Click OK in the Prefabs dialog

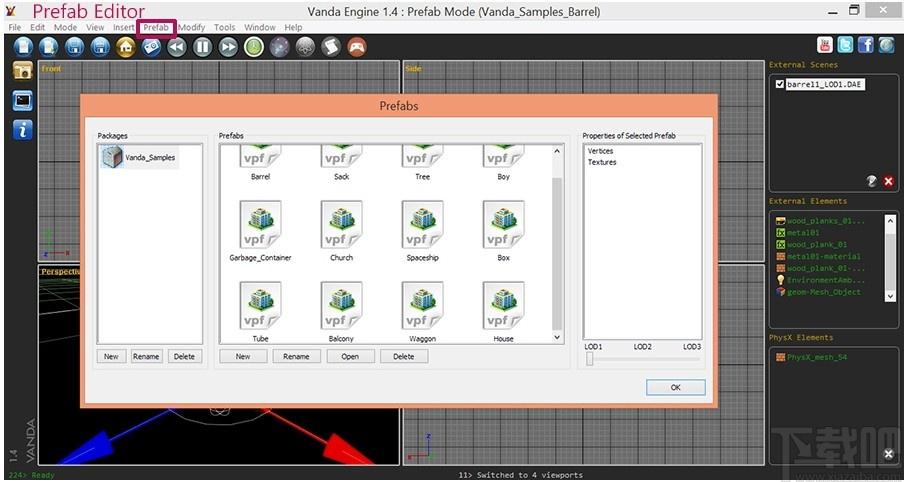[x=676, y=387]
